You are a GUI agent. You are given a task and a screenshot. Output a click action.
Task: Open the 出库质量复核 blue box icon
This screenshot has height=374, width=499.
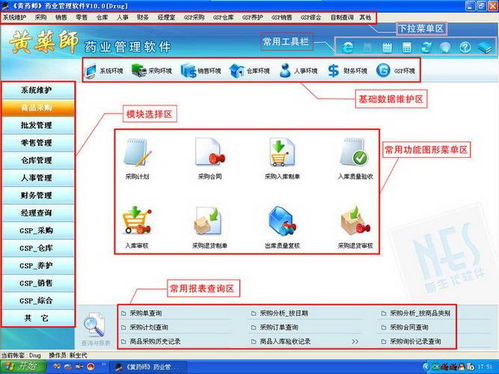click(282, 221)
